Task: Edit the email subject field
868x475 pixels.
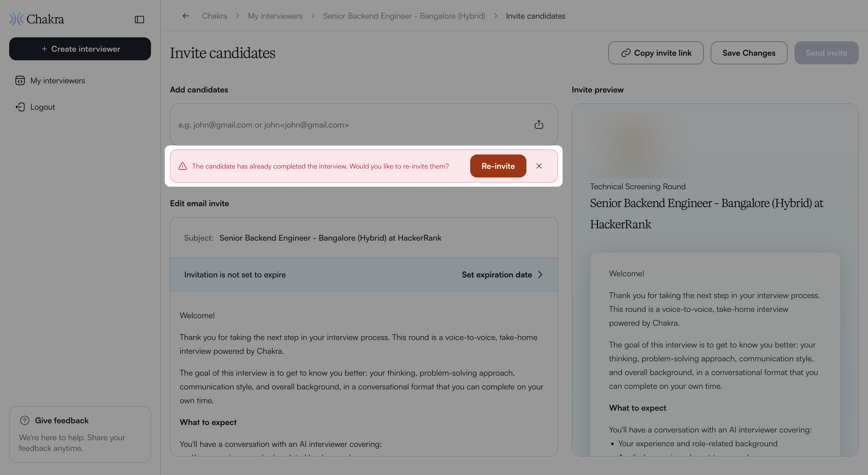Action: [364, 238]
